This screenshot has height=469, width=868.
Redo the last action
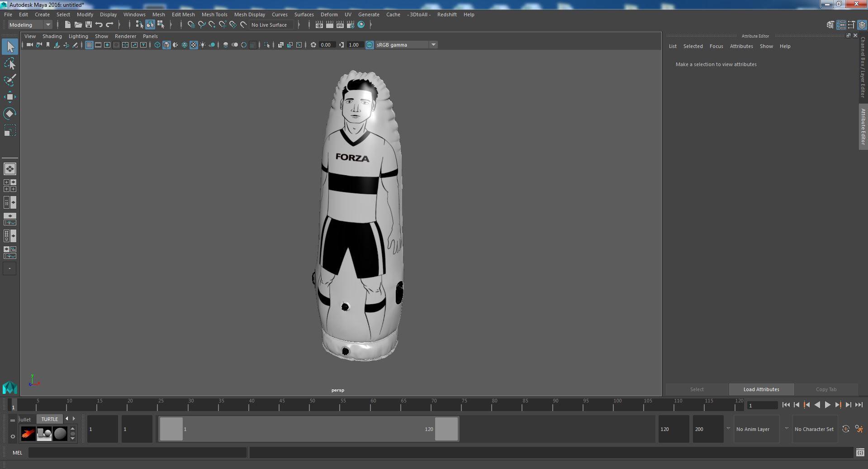click(x=109, y=24)
